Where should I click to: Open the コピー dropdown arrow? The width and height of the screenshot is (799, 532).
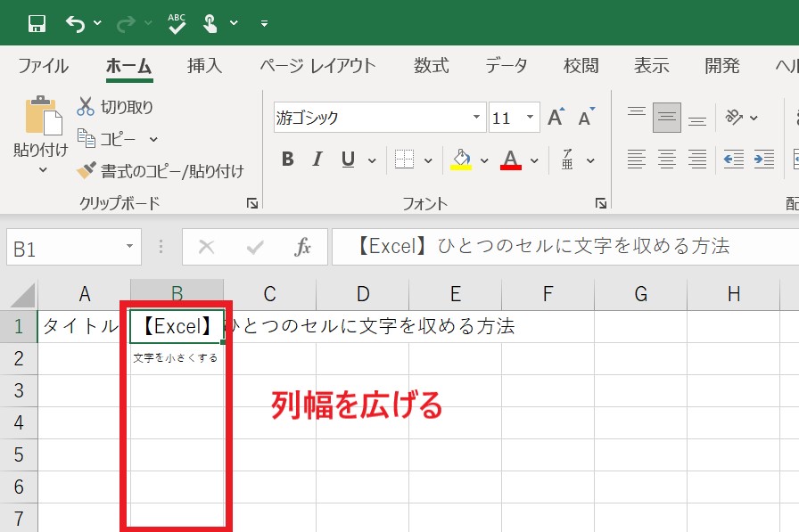pyautogui.click(x=153, y=139)
